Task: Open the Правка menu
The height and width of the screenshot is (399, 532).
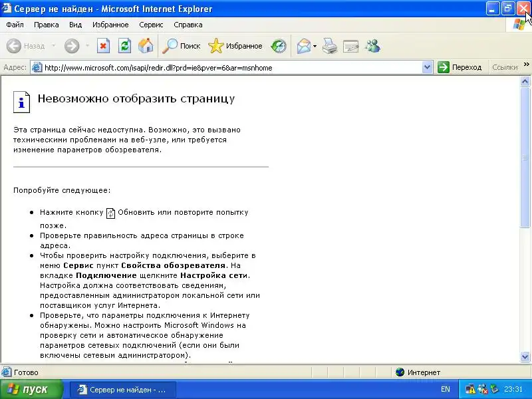Action: tap(47, 25)
